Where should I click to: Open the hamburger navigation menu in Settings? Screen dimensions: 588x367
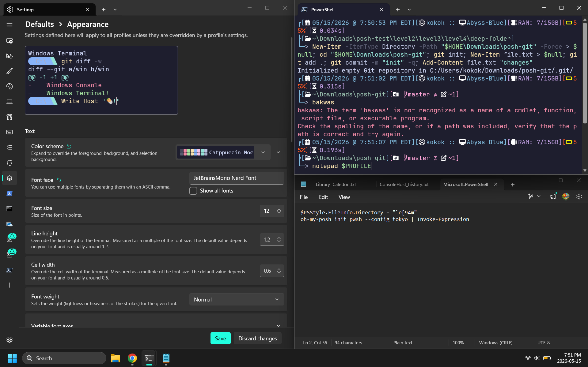(x=9, y=25)
